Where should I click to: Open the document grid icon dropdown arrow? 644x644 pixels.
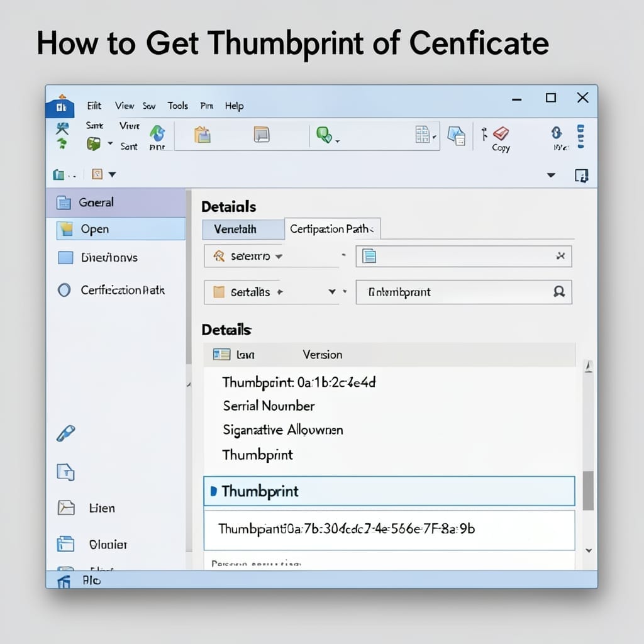[x=434, y=136]
